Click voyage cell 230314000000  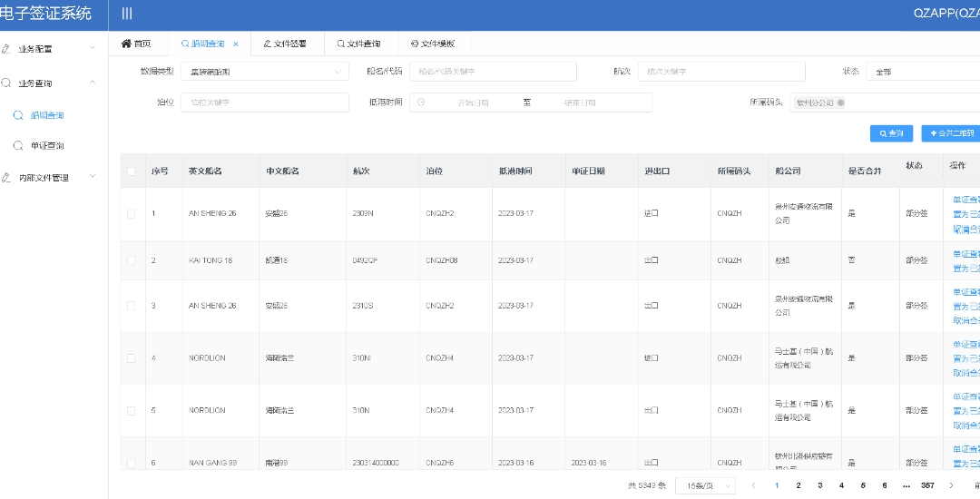pyautogui.click(x=376, y=464)
